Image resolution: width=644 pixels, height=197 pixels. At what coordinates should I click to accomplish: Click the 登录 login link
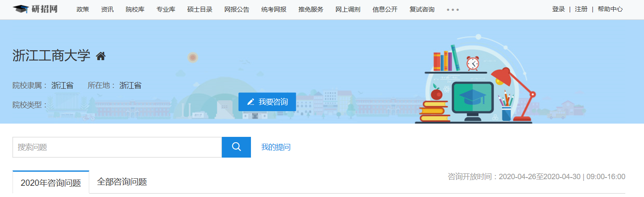pyautogui.click(x=558, y=9)
